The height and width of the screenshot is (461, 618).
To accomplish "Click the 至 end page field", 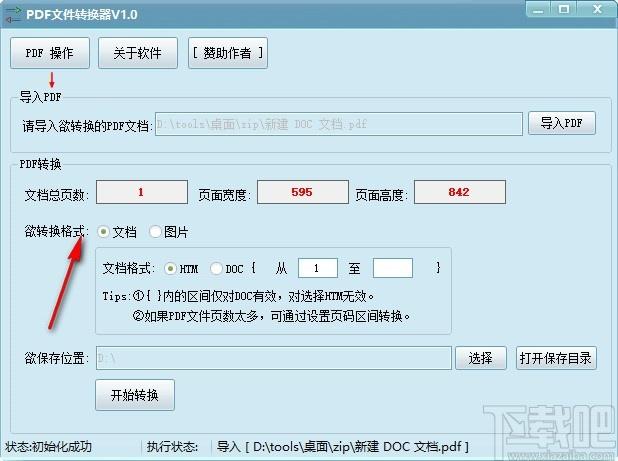I will coord(393,268).
